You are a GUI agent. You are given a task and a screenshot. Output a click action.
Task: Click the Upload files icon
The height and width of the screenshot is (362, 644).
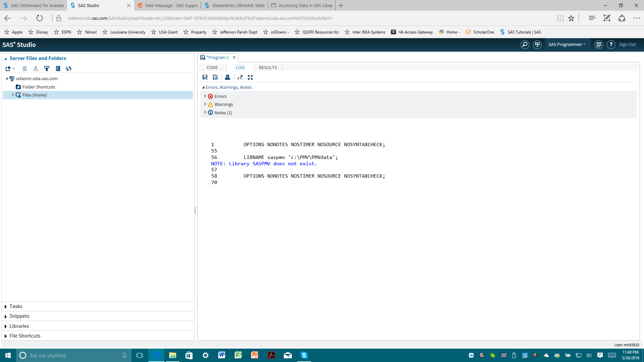coord(47,68)
